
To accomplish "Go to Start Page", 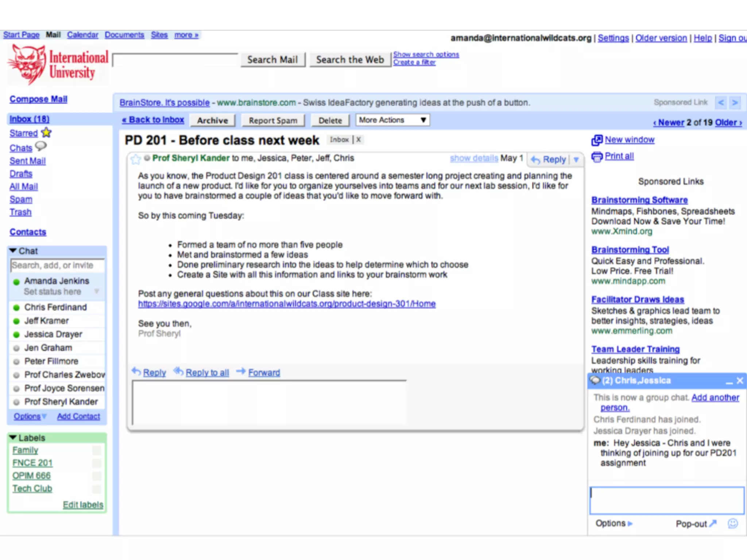I will coord(21,35).
